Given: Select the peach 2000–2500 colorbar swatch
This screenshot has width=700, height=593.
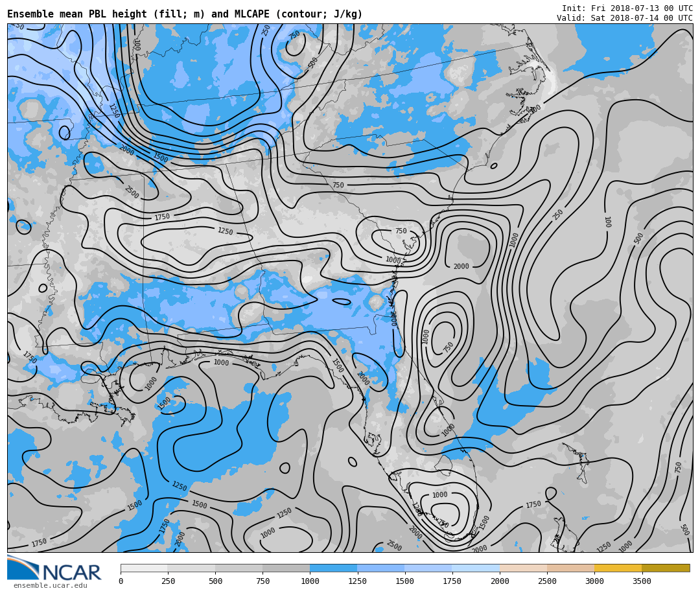Looking at the screenshot, I should (x=523, y=568).
